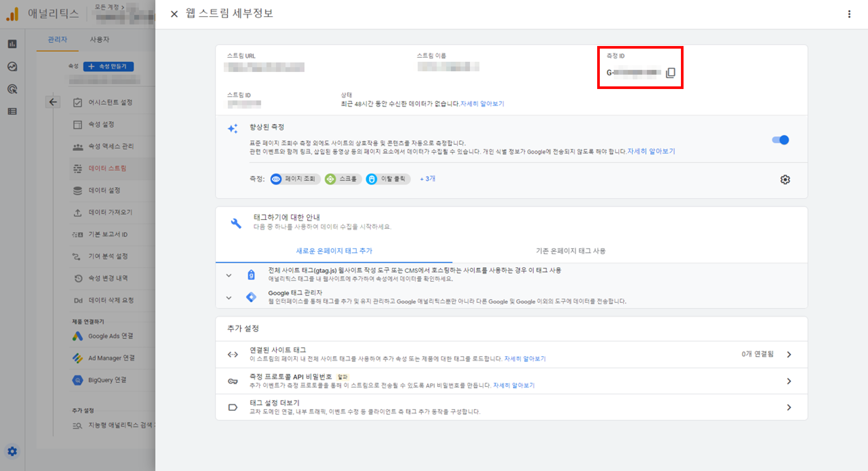Open the Explore sidebar icon

coord(12,66)
